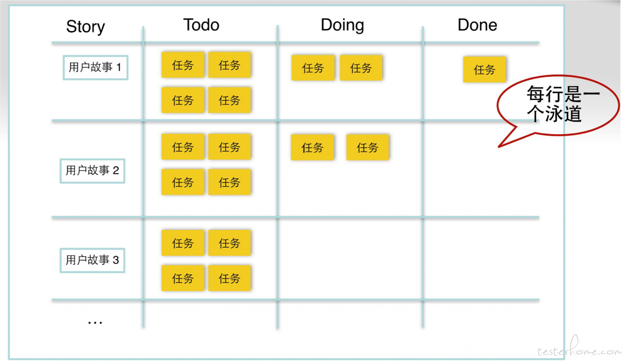Select the task card in Done column
This screenshot has height=364, width=622.
click(484, 70)
